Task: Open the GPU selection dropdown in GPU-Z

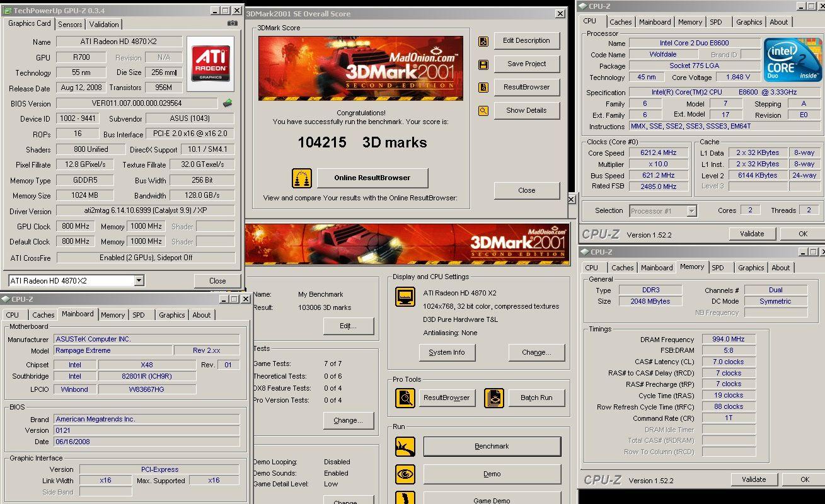Action: tap(139, 280)
